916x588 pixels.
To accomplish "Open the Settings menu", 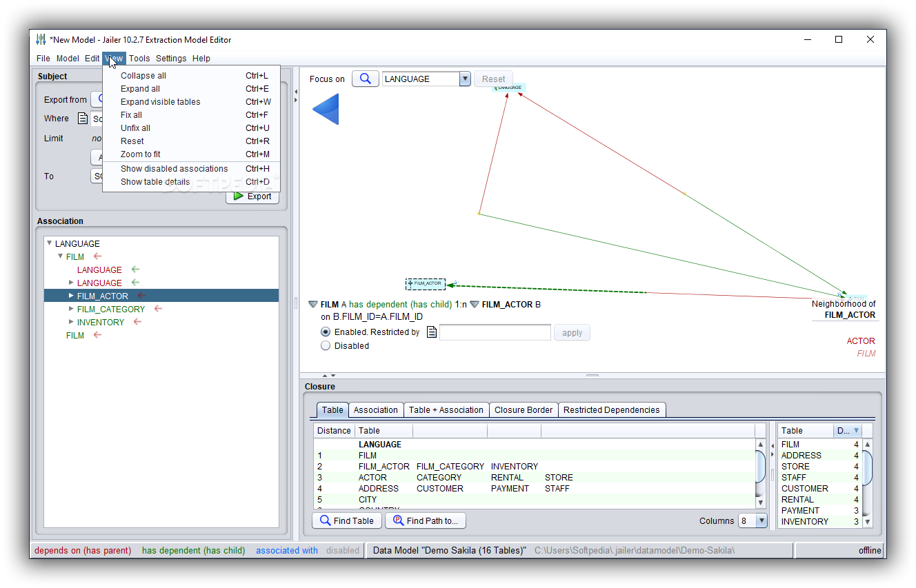I will (x=171, y=59).
